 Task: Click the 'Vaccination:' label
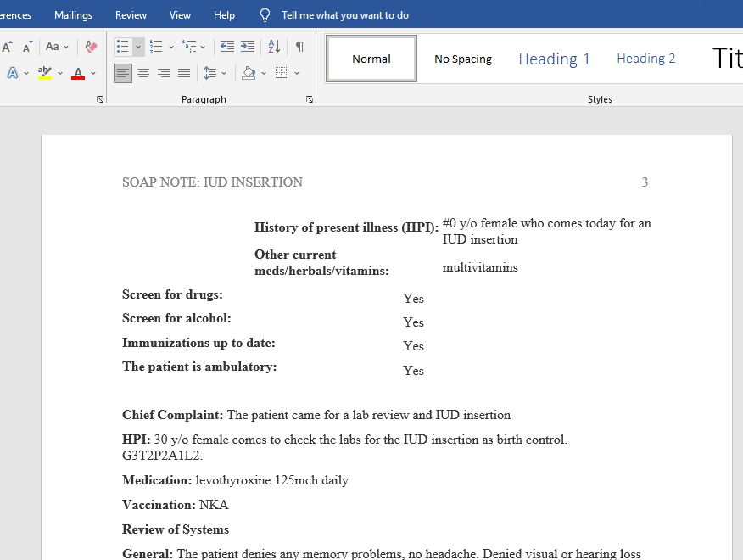tap(159, 505)
